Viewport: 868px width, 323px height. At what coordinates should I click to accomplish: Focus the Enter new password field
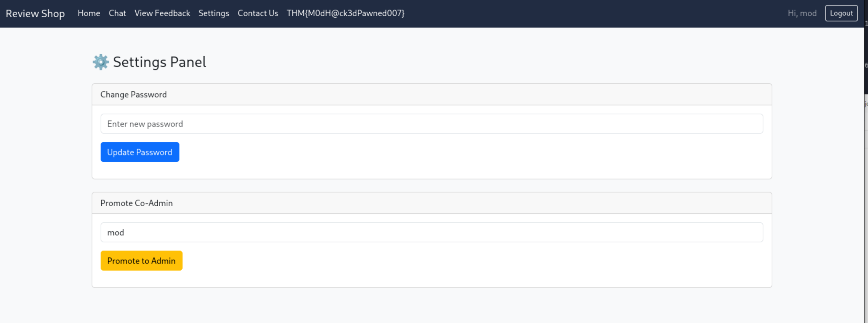click(x=431, y=124)
